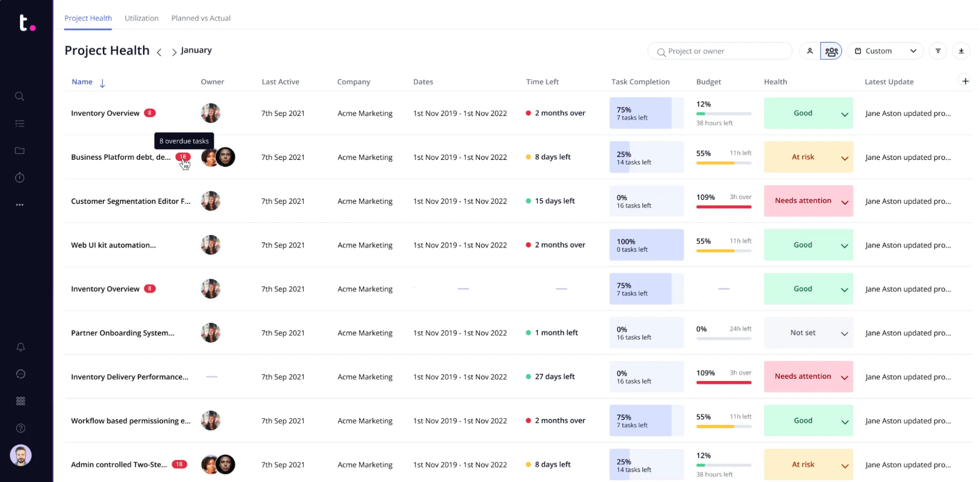This screenshot has width=980, height=482.
Task: Enable the team view toggle
Action: coord(831,51)
